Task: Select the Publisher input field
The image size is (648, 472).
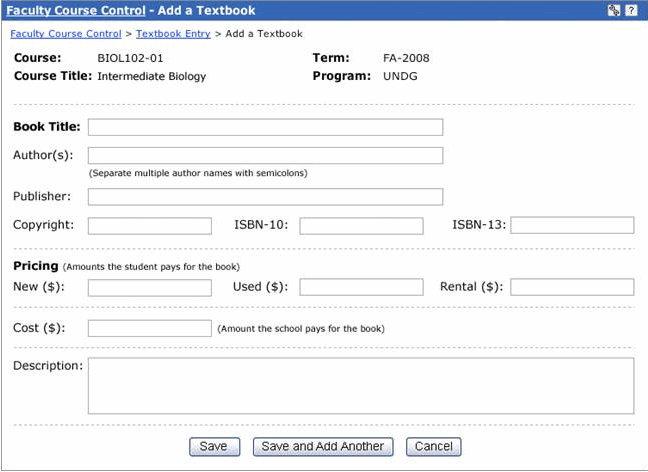Action: point(265,197)
